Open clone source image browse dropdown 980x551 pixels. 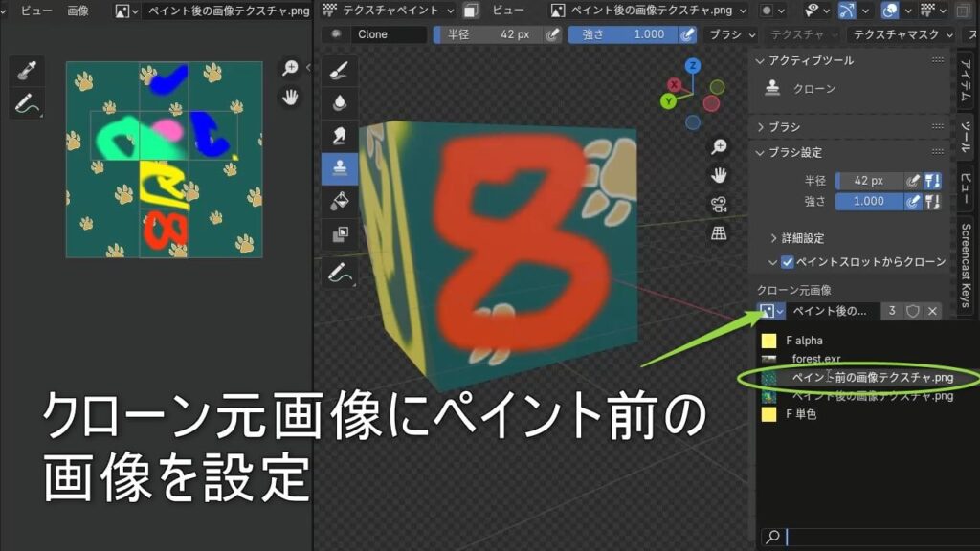point(771,311)
